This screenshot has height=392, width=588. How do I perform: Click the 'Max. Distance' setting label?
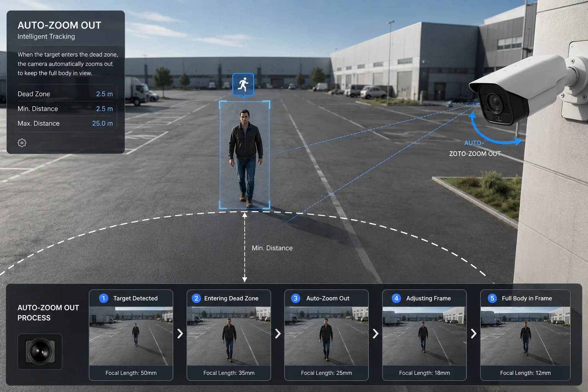click(x=39, y=123)
